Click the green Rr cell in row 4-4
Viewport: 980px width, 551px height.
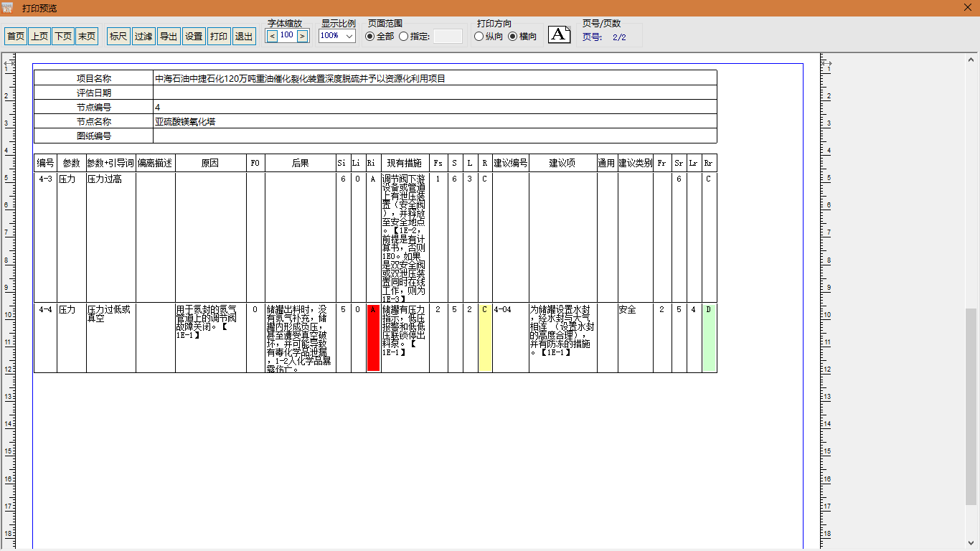point(709,337)
